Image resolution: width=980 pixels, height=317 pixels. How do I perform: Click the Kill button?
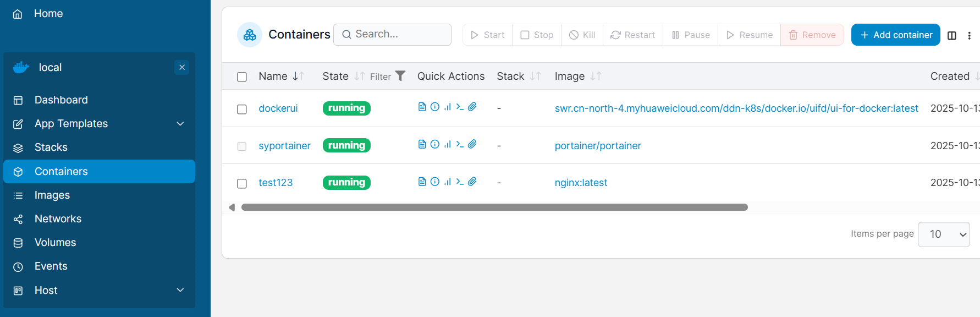[582, 35]
